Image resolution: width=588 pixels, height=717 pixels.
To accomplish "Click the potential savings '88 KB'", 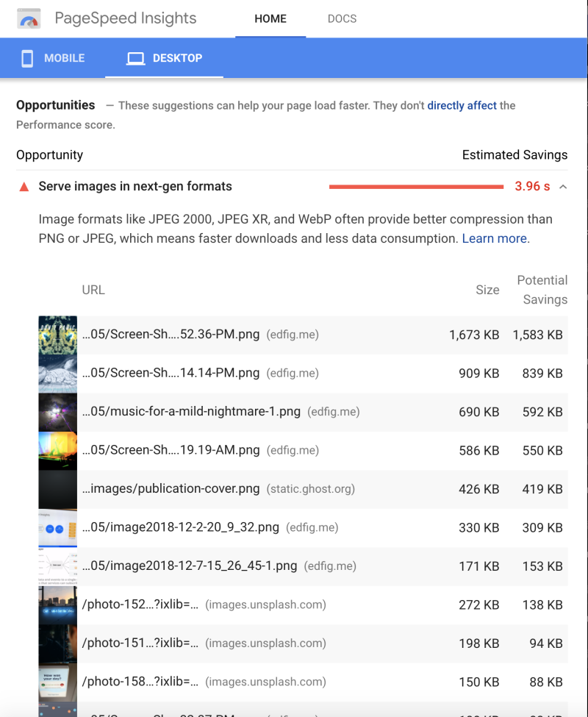I will click(x=546, y=682).
